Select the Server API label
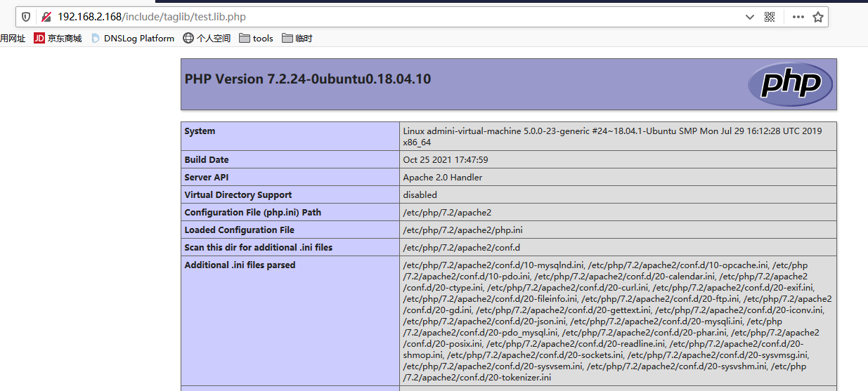Image resolution: width=868 pixels, height=391 pixels. [207, 178]
